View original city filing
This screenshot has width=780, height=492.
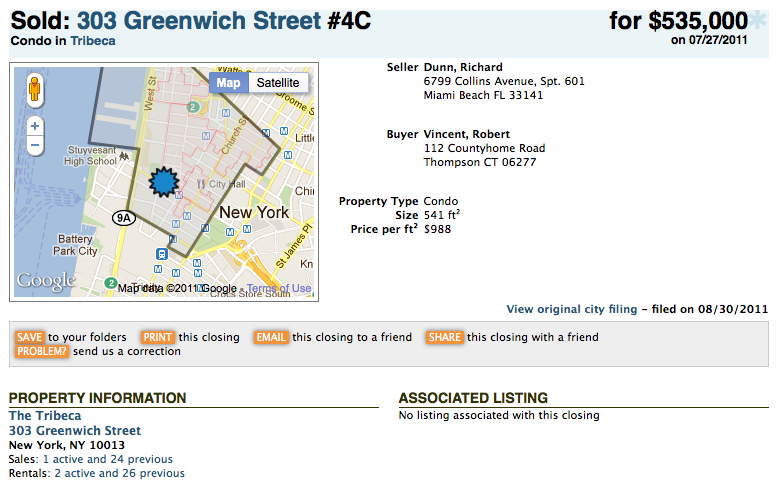tap(571, 309)
